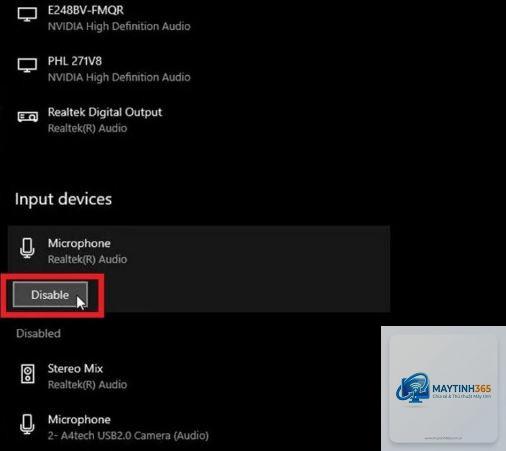The width and height of the screenshot is (506, 451).
Task: Click the A4tech camera Microphone icon
Action: (27, 424)
